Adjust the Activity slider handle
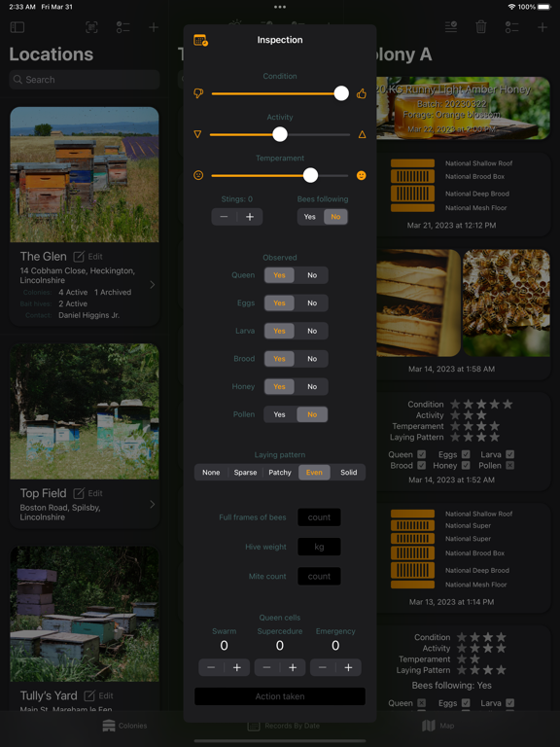This screenshot has width=560, height=747. point(280,134)
